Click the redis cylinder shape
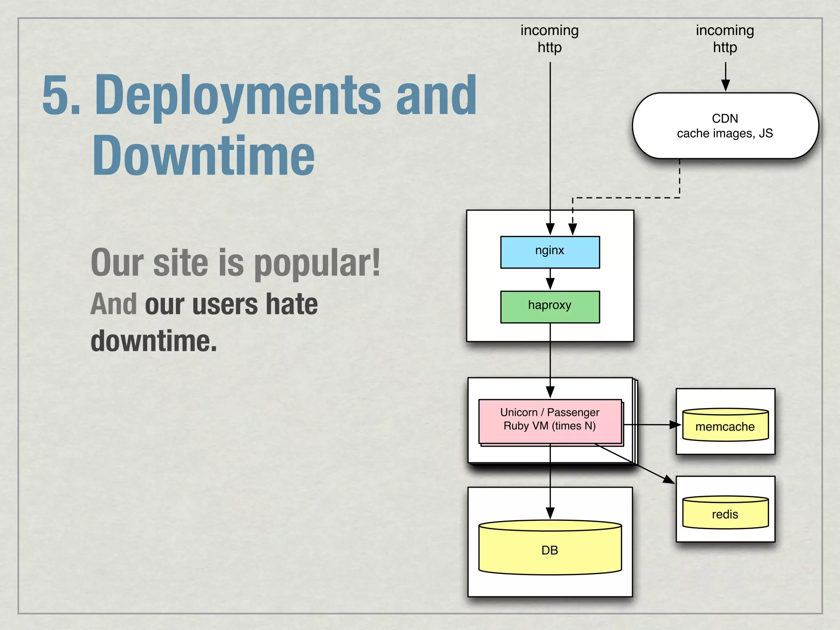 point(725,513)
